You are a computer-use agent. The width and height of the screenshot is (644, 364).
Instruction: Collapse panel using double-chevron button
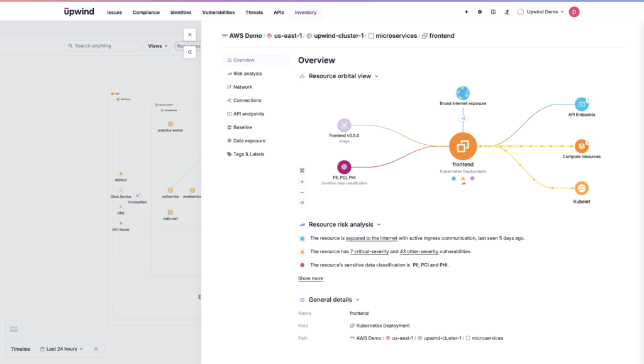tap(190, 52)
